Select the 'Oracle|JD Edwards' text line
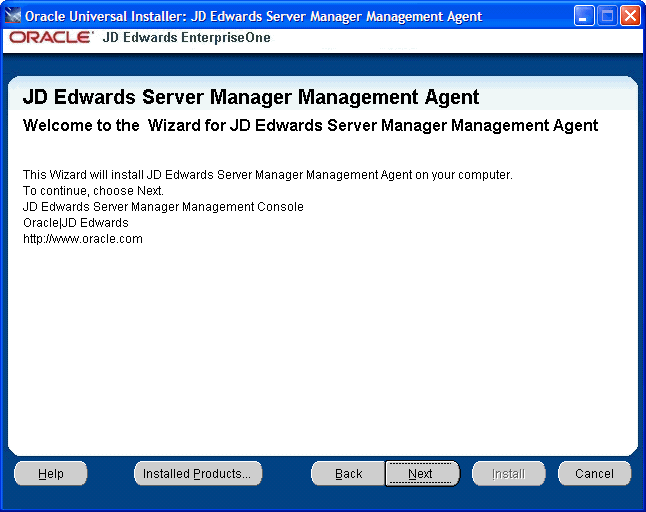Image resolution: width=646 pixels, height=512 pixels. pos(76,223)
